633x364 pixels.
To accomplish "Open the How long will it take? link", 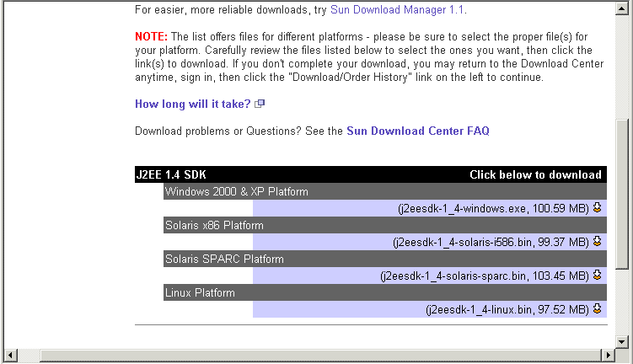I will coord(192,104).
